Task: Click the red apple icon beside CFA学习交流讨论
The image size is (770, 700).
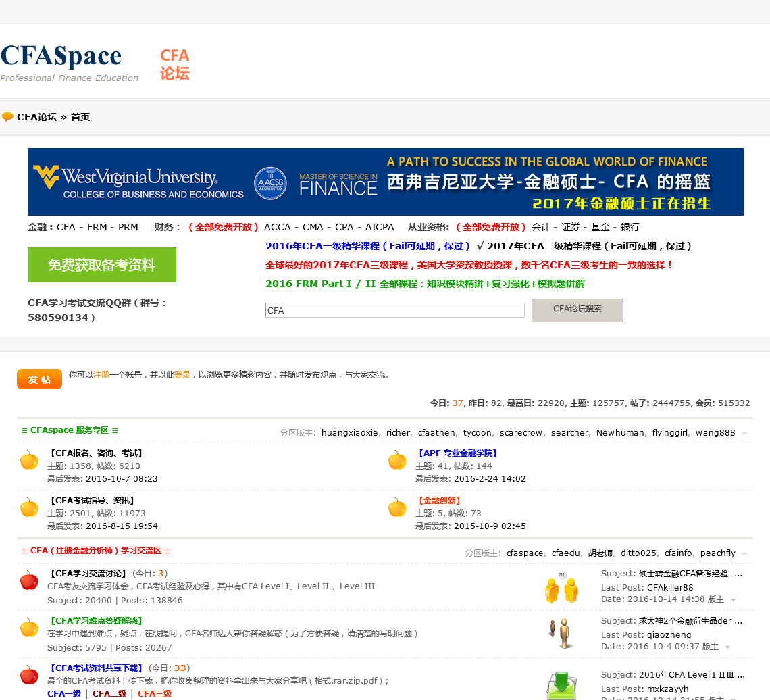Action: (29, 580)
